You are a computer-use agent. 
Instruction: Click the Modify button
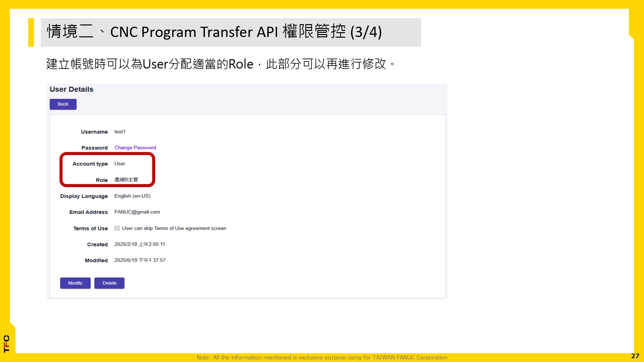point(75,283)
